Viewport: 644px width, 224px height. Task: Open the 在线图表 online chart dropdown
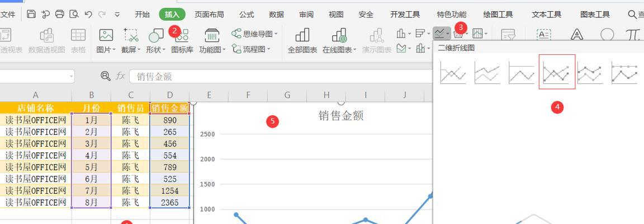(x=340, y=41)
